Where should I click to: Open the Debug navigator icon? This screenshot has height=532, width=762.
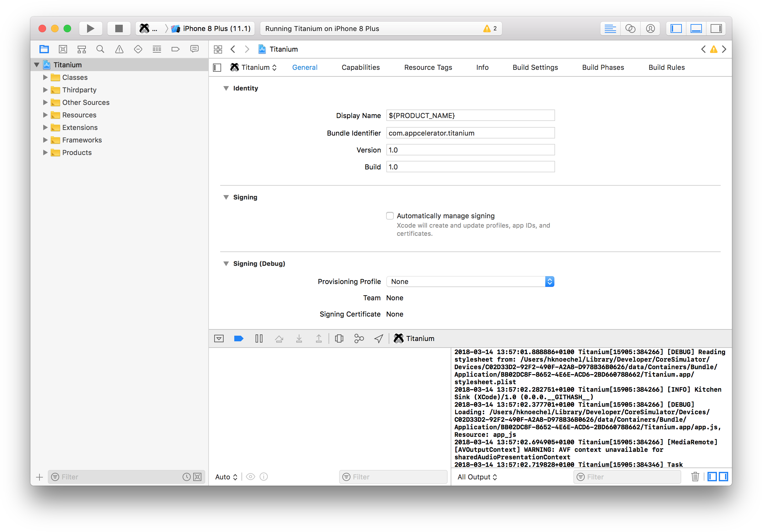click(157, 49)
